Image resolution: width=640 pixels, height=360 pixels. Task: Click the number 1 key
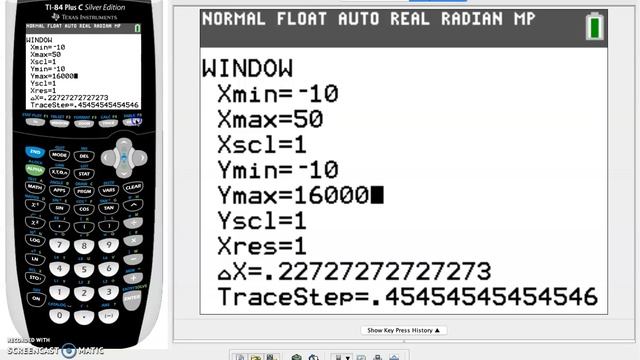[60, 292]
